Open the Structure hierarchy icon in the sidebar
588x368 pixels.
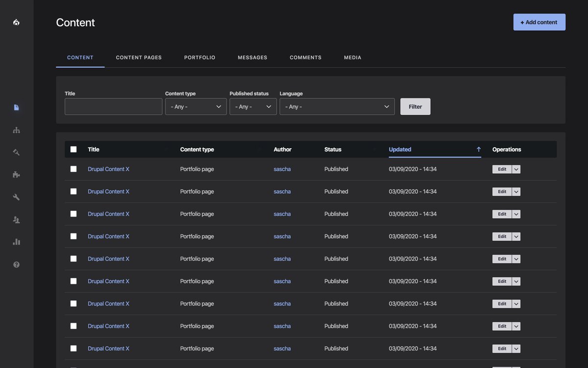[x=16, y=130]
